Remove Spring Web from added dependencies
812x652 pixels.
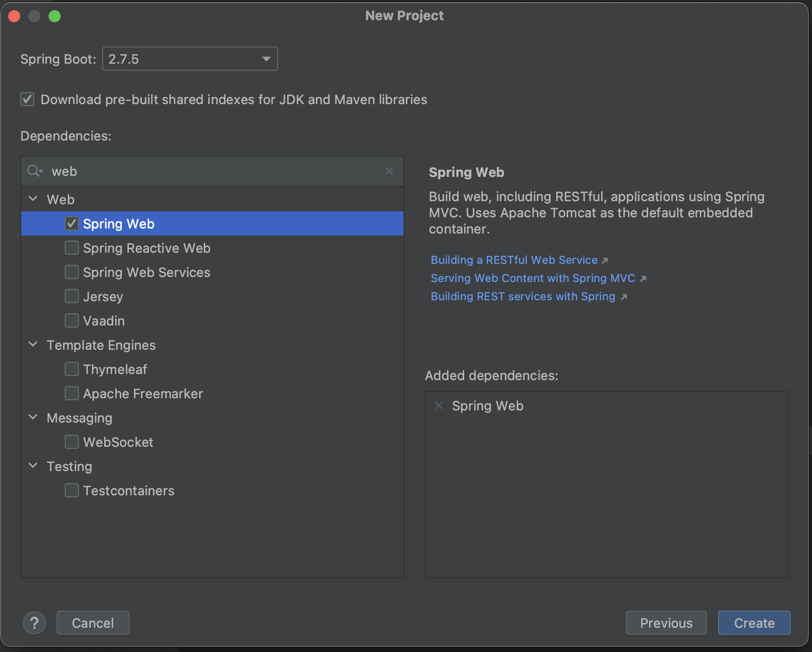[439, 405]
